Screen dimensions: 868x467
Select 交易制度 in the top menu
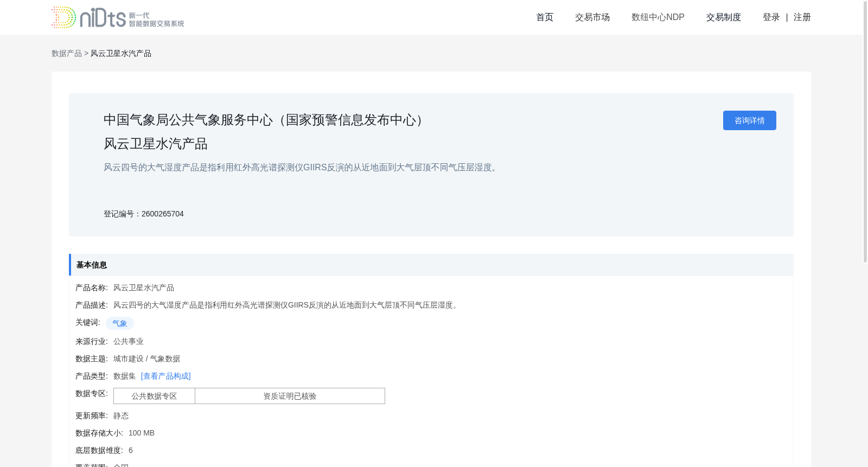click(724, 17)
